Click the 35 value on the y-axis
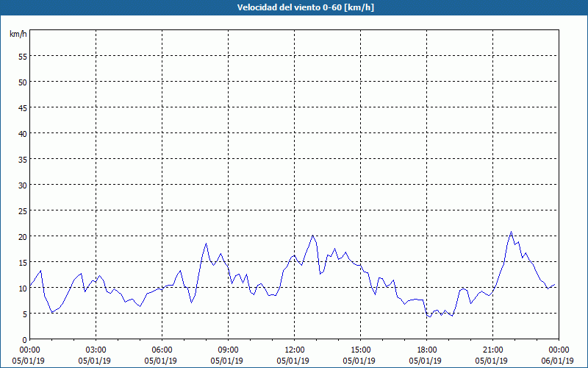This screenshot has width=588, height=368. point(23,159)
